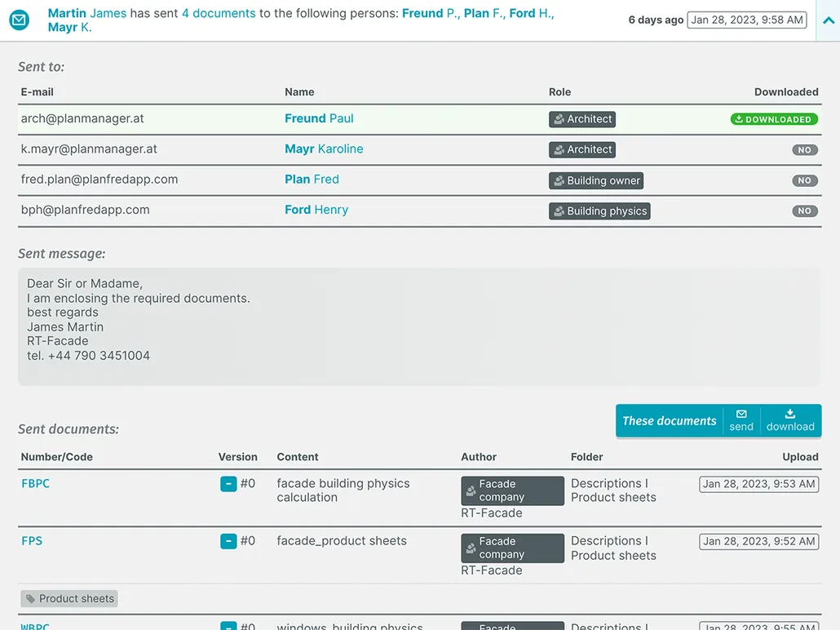Click the version minus icon for FPS
The image size is (840, 630).
[228, 542]
